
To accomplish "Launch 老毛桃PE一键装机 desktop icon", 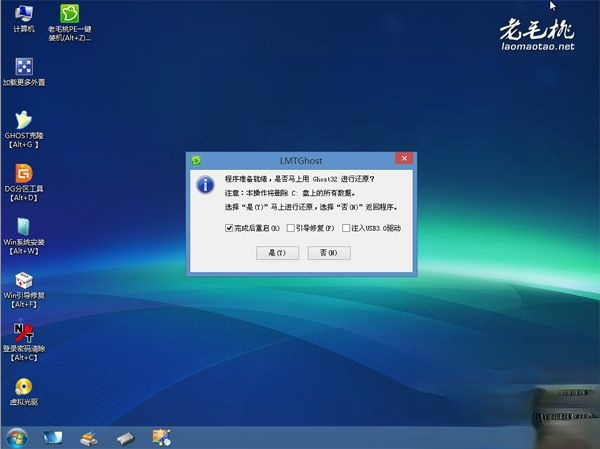I will 70,22.
